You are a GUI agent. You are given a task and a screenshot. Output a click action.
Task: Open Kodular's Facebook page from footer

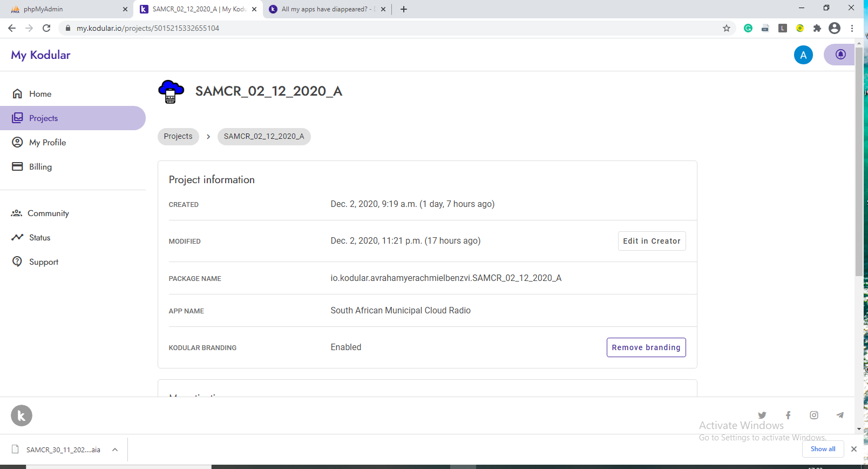[788, 415]
